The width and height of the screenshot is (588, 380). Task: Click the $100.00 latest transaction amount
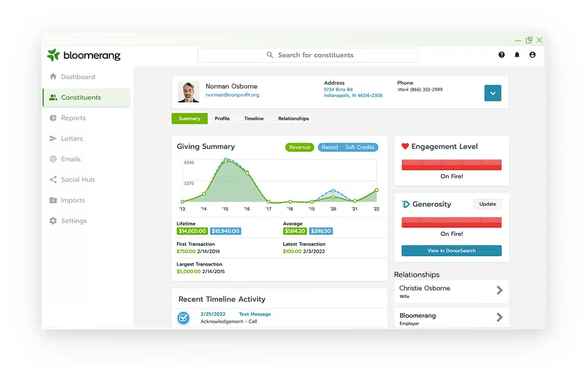click(x=292, y=251)
